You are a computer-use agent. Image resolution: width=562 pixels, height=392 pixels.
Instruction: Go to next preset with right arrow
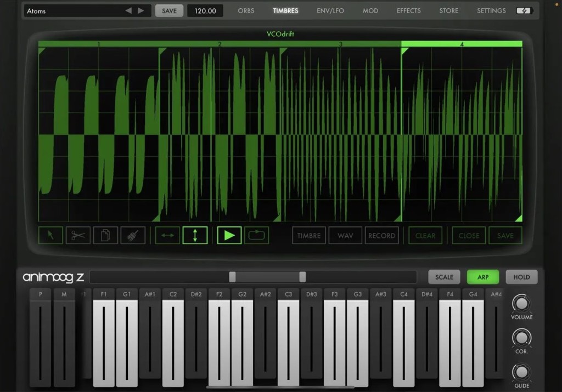(x=141, y=11)
